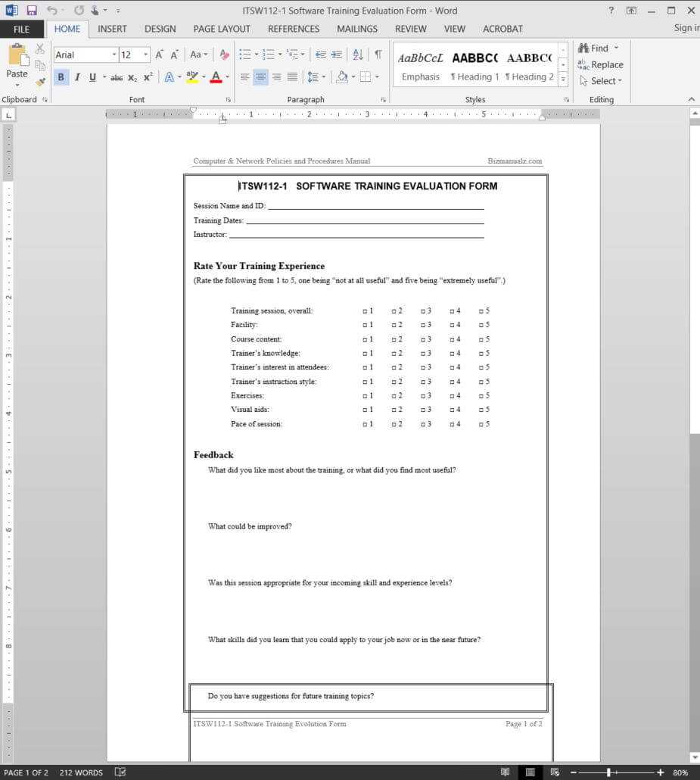
Task: Switch to the REVIEW tab
Action: (411, 30)
